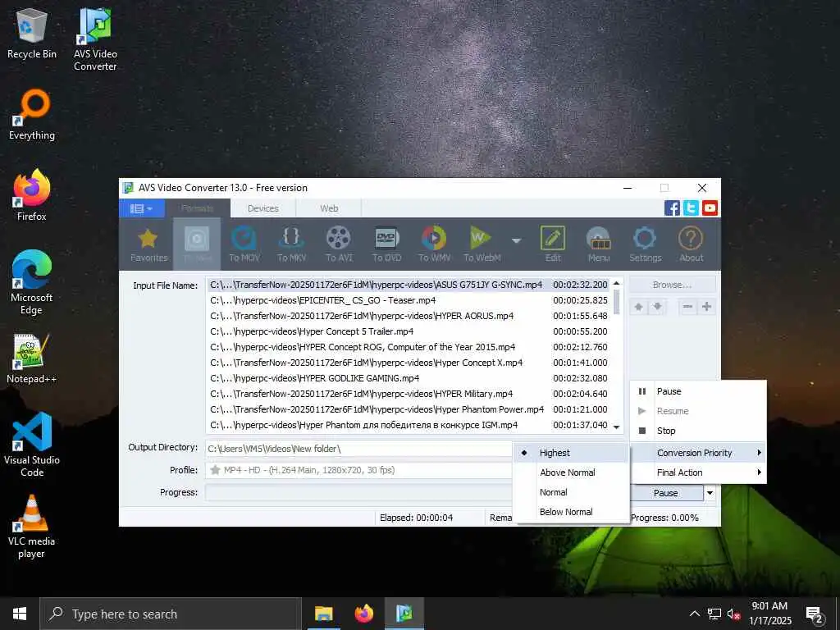Open the About question mark icon
The image size is (840, 630).
[691, 244]
